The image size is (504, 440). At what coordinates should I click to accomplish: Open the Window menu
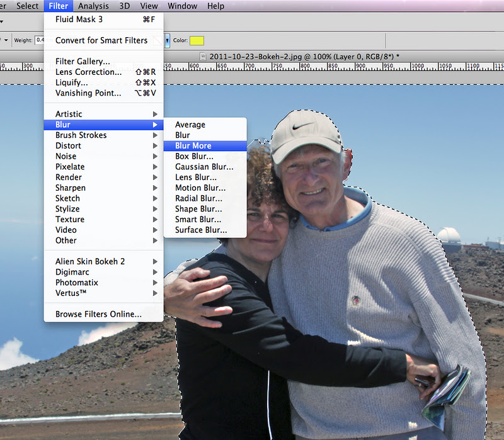182,6
